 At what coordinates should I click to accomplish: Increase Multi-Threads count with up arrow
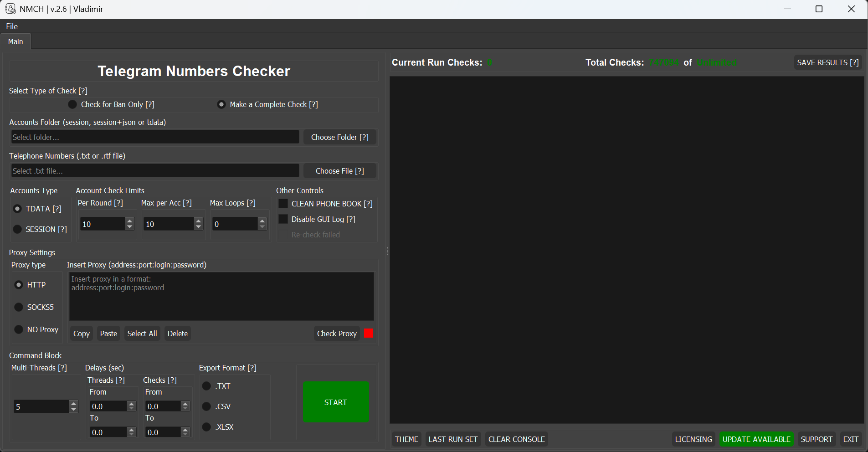tap(74, 404)
